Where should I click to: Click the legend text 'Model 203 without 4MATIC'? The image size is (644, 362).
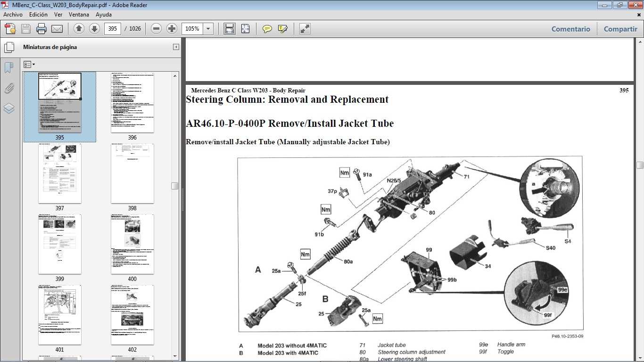pyautogui.click(x=292, y=346)
